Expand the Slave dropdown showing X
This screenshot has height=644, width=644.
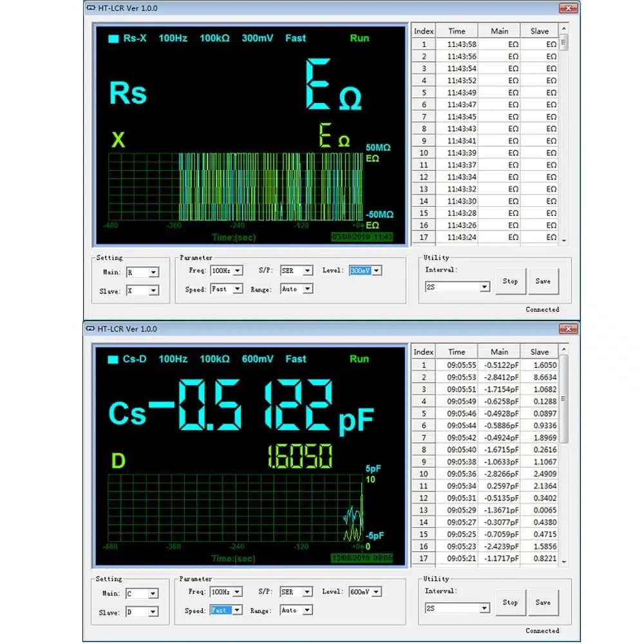click(153, 291)
